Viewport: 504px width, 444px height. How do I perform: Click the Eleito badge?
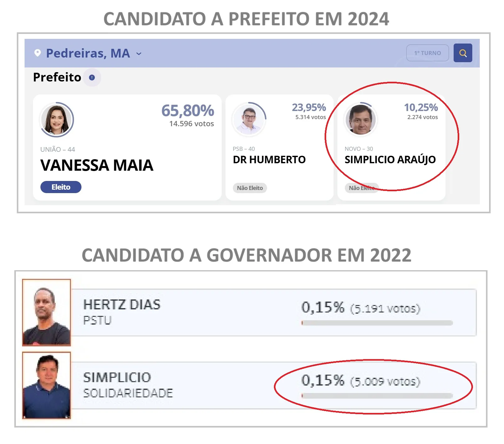tap(61, 187)
